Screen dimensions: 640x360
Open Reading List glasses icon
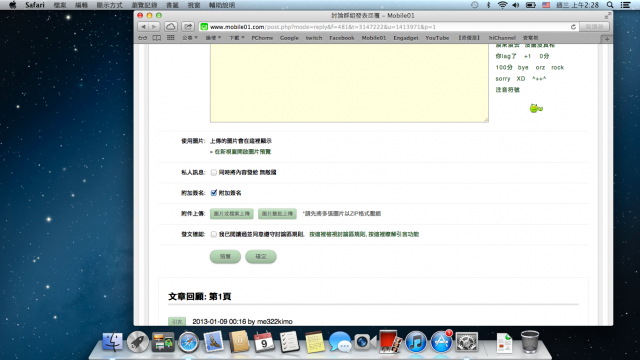pos(142,38)
